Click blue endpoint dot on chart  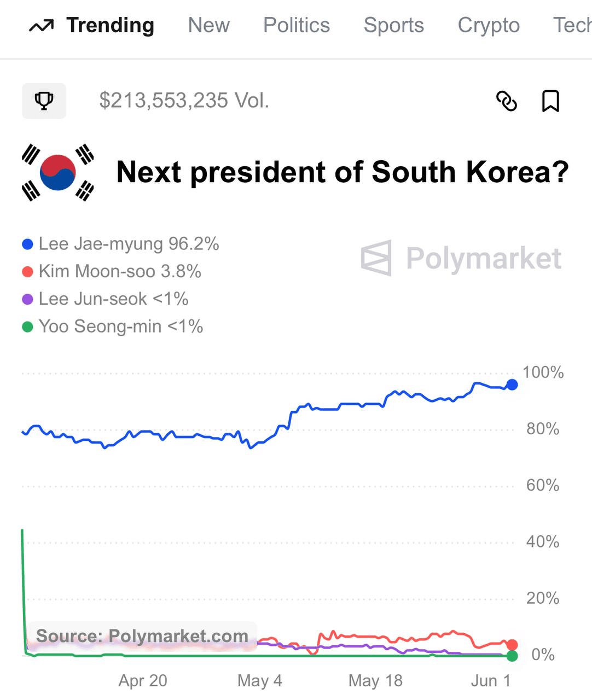tap(512, 384)
